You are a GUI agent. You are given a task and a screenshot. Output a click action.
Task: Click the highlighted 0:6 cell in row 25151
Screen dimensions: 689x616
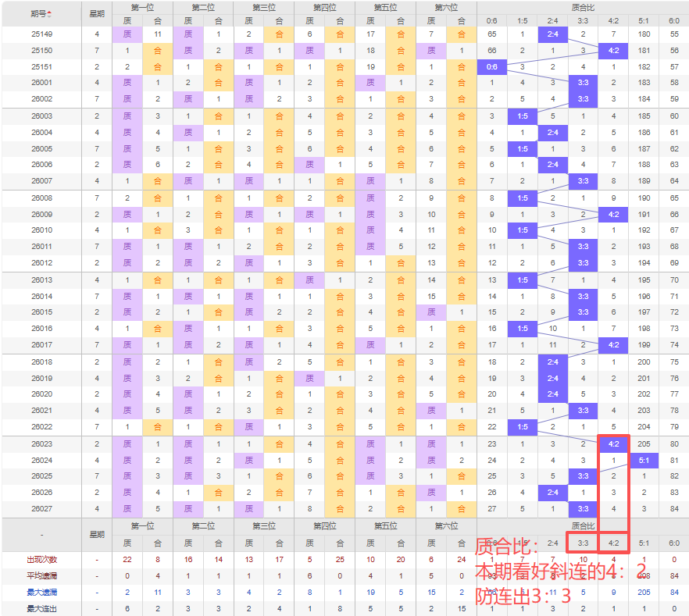[x=492, y=66]
